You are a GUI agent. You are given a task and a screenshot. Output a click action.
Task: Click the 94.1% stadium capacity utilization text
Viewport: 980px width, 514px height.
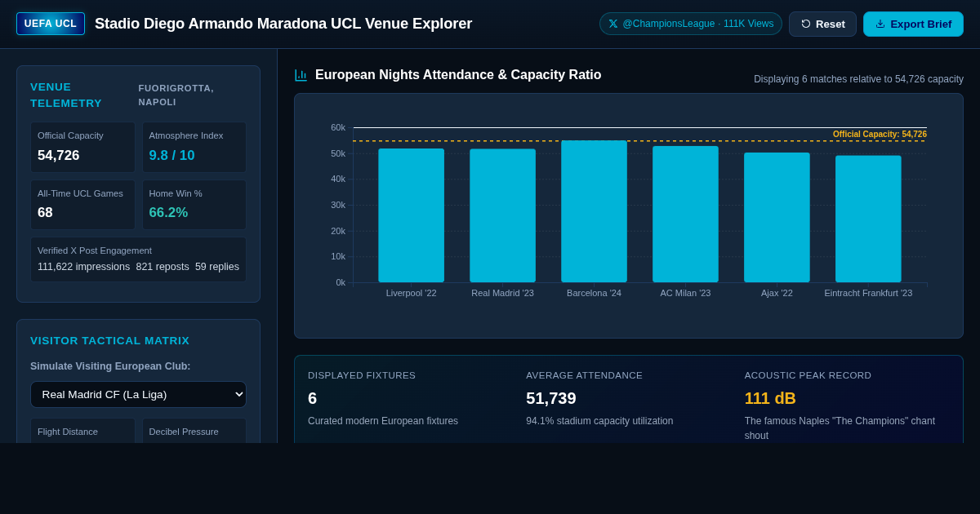(x=599, y=421)
